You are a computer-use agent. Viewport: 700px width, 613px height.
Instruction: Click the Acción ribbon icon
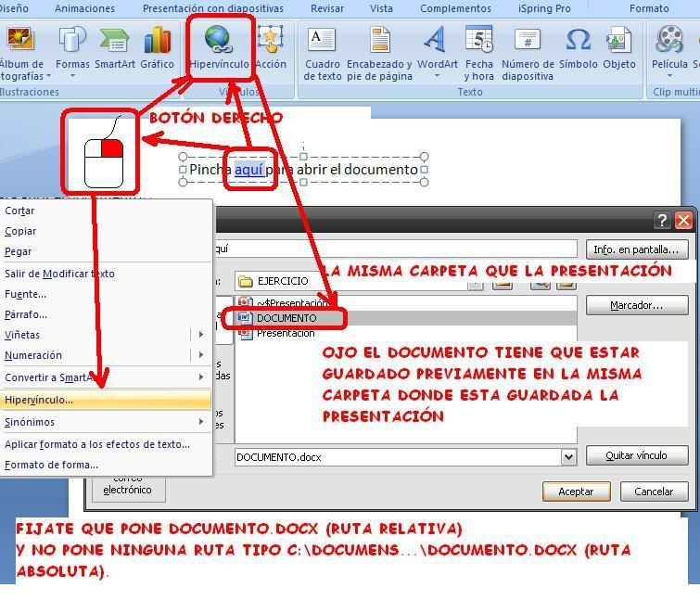[x=271, y=48]
